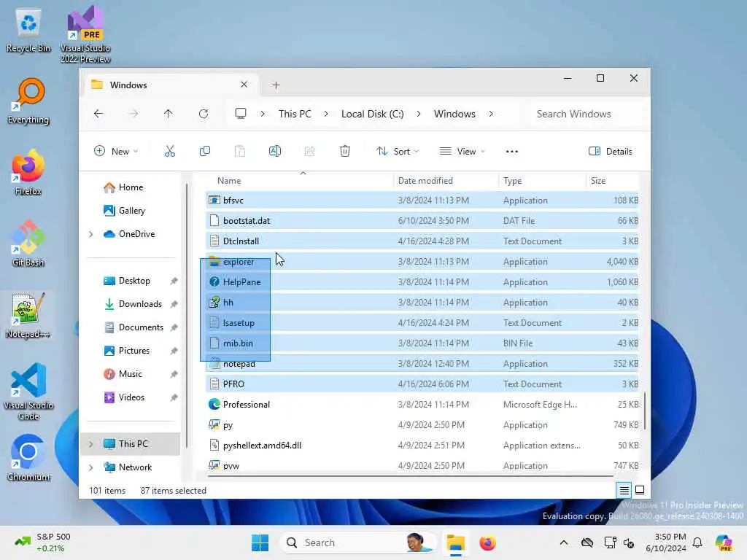
Task: Click the vertical scrollbar of file list
Action: click(645, 411)
